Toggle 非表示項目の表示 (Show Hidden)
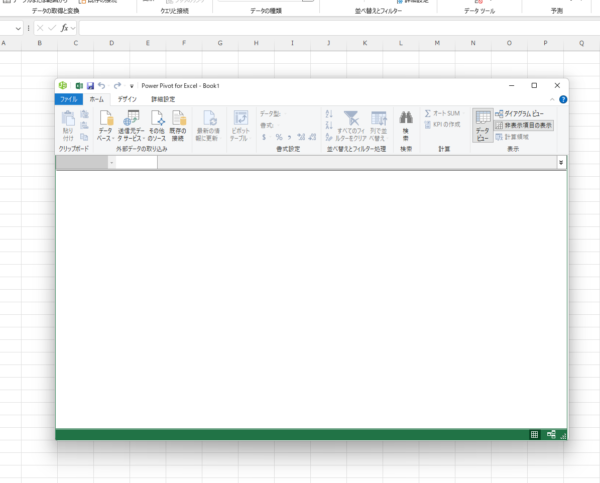The image size is (600, 483). [522, 126]
